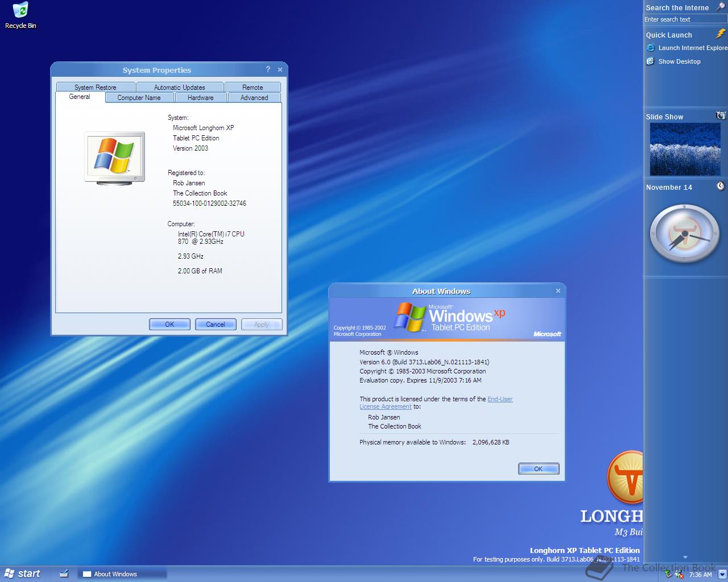Open the Remote tab

tap(253, 87)
